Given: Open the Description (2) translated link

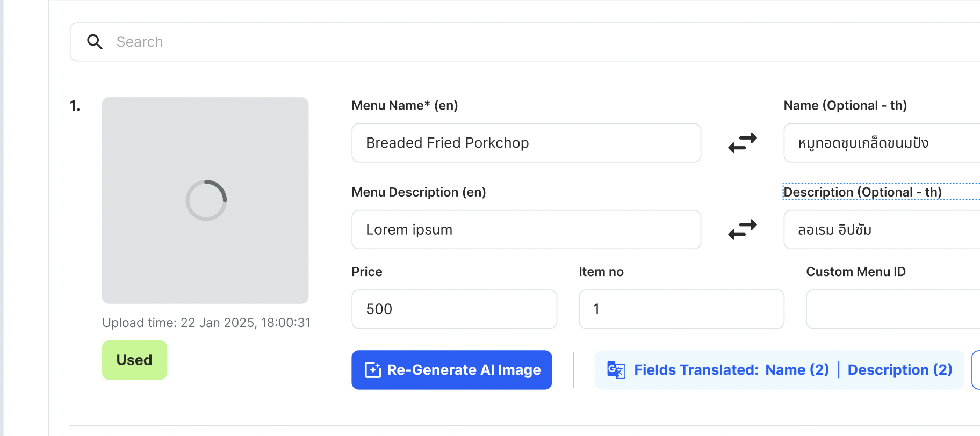Looking at the screenshot, I should coord(899,370).
